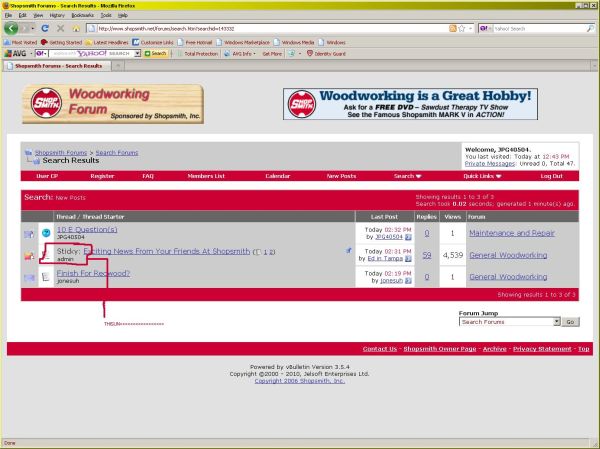The height and width of the screenshot is (449, 600).
Task: Open the History menu
Action: (x=57, y=15)
